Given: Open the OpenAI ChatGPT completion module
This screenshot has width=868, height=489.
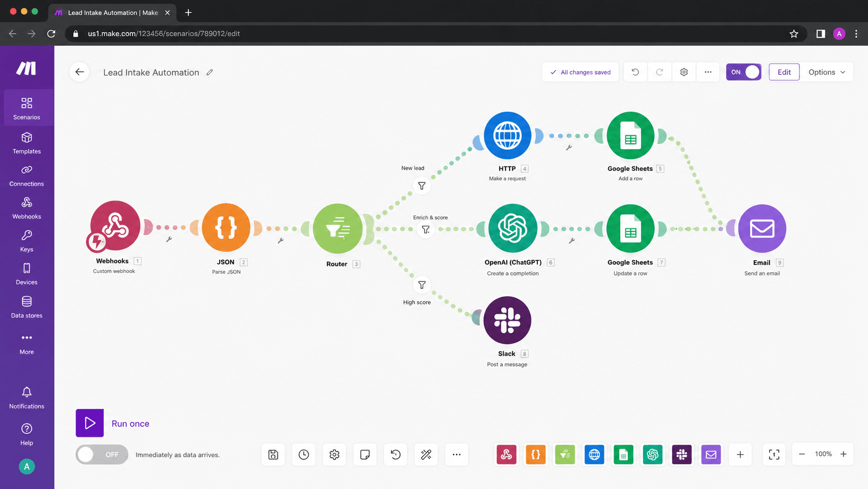Looking at the screenshot, I should click(x=512, y=228).
